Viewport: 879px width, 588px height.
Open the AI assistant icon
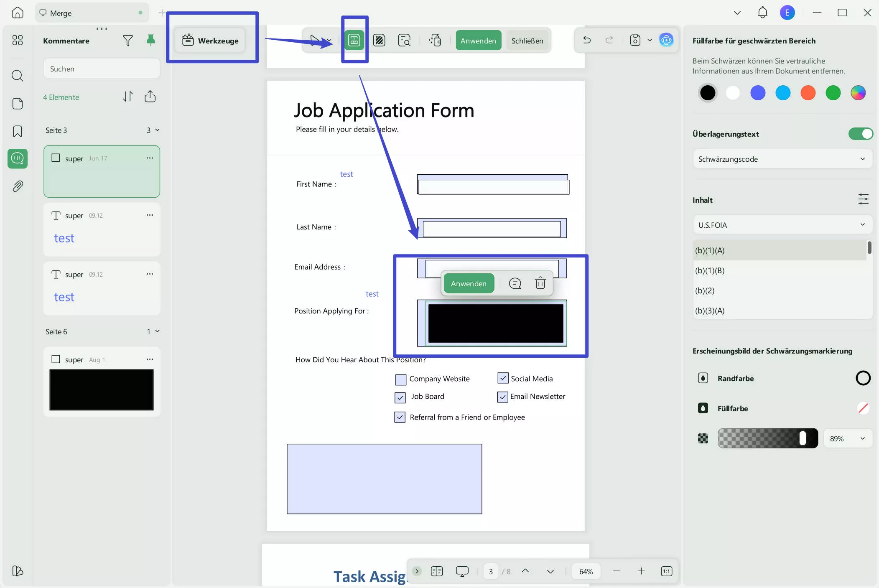(666, 40)
